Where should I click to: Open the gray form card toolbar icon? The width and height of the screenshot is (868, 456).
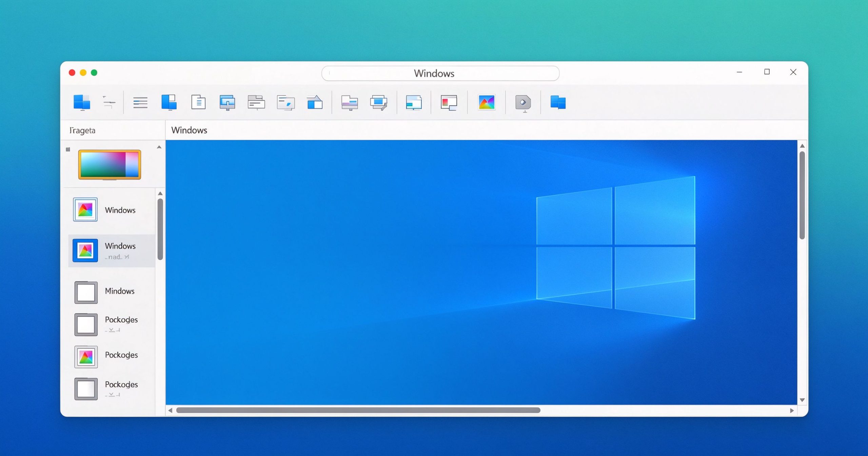tap(256, 102)
